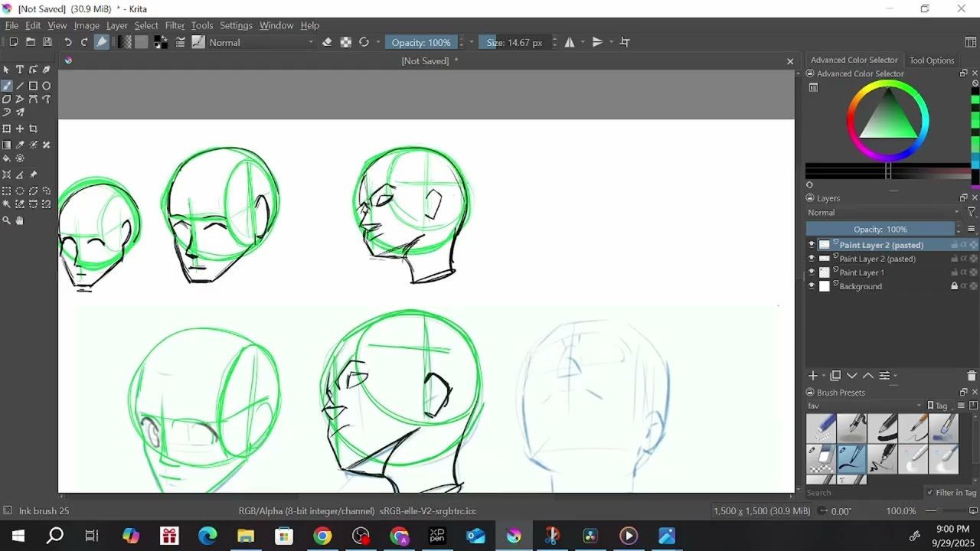Toggle lock on Background layer

954,286
